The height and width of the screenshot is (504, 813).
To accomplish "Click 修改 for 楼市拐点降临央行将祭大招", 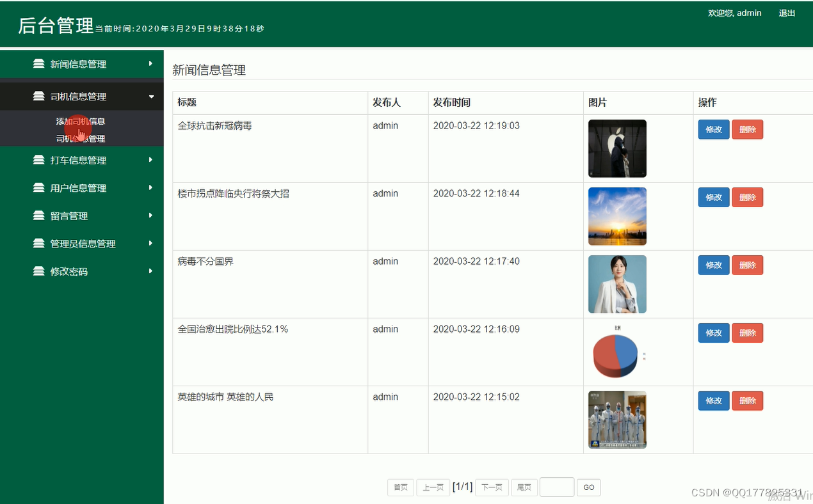I will (714, 197).
